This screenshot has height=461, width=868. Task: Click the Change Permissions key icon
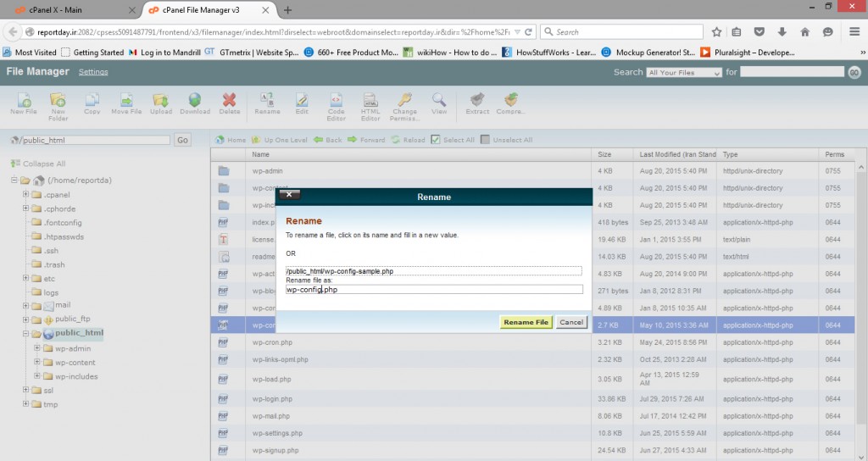(x=405, y=100)
